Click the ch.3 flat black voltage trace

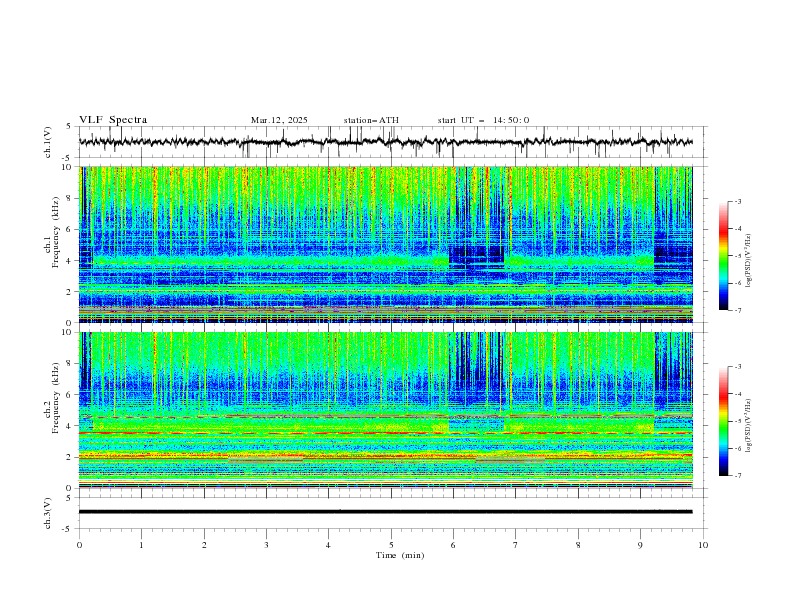tap(385, 512)
